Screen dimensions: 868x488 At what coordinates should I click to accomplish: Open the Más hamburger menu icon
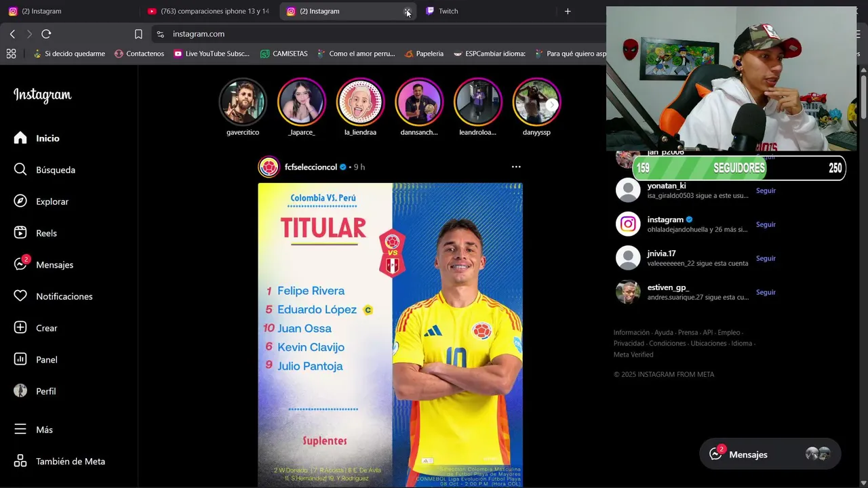[20, 429]
